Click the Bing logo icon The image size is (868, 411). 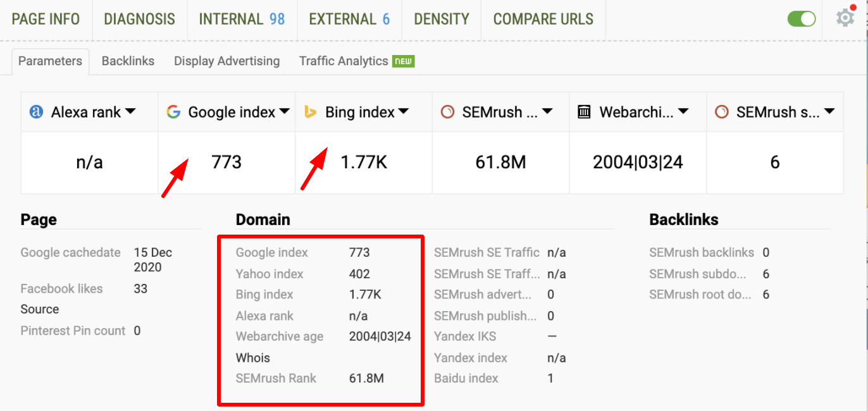click(311, 112)
